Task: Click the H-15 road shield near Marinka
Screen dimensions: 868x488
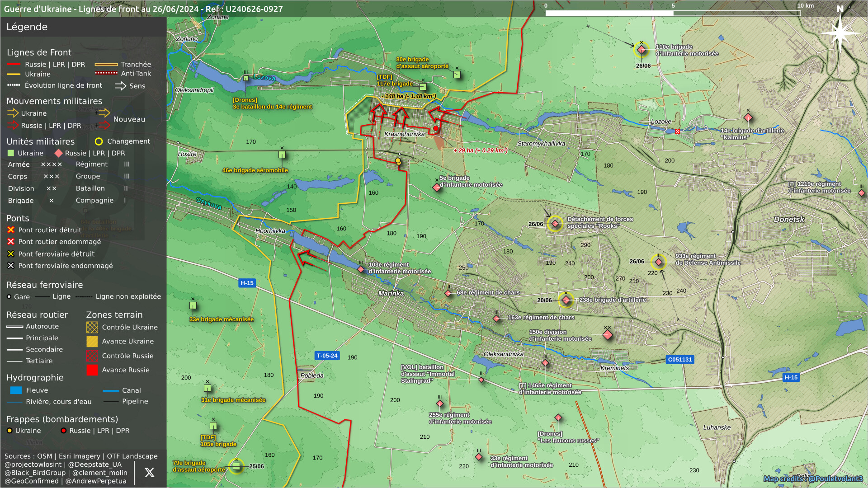Action: 247,283
